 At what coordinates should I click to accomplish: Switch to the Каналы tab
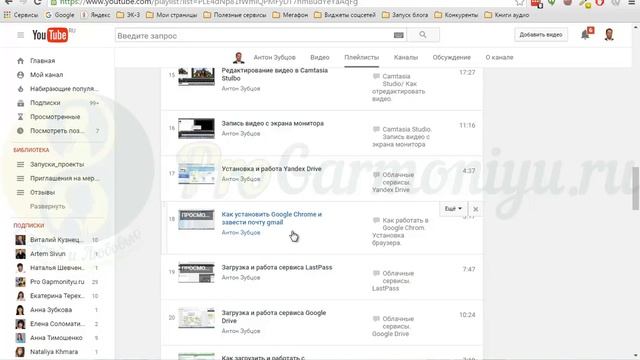click(406, 58)
